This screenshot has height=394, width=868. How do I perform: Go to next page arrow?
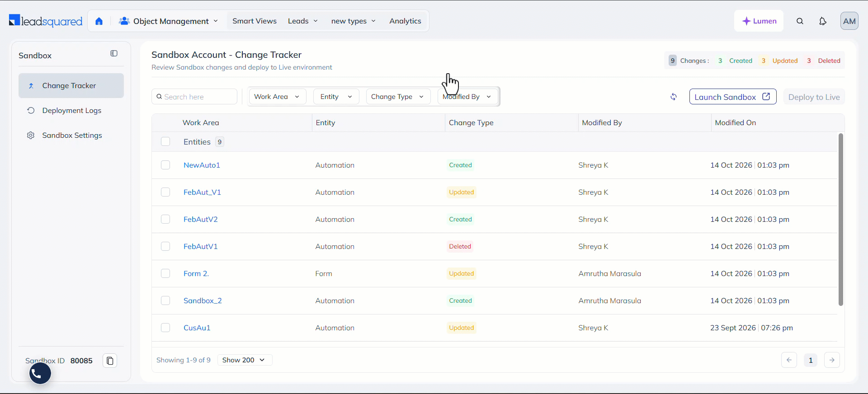832,360
